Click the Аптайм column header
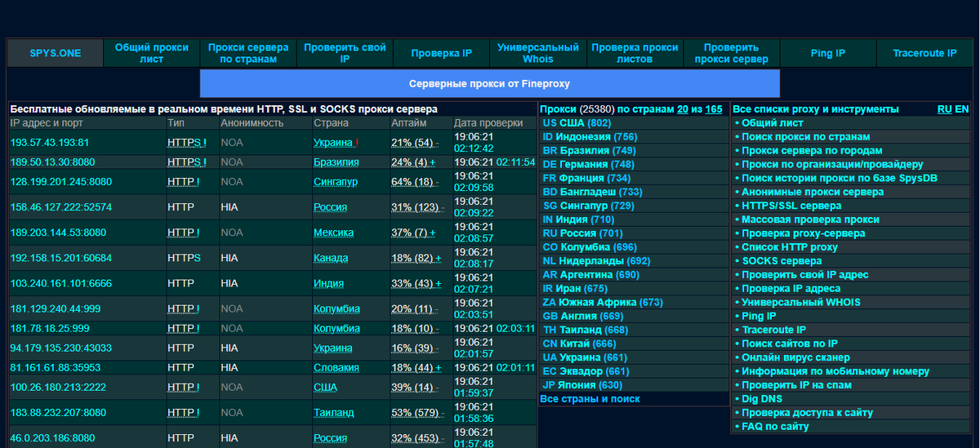This screenshot has width=980, height=448. 408,122
